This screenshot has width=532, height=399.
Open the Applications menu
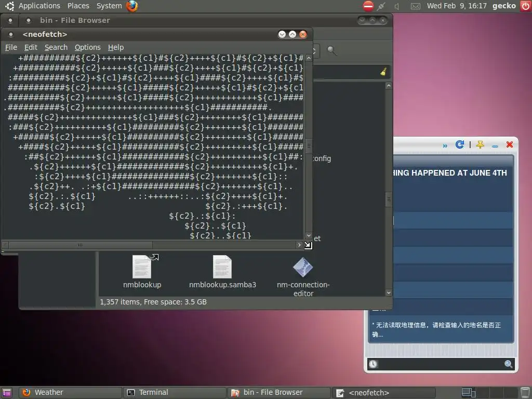pyautogui.click(x=39, y=6)
